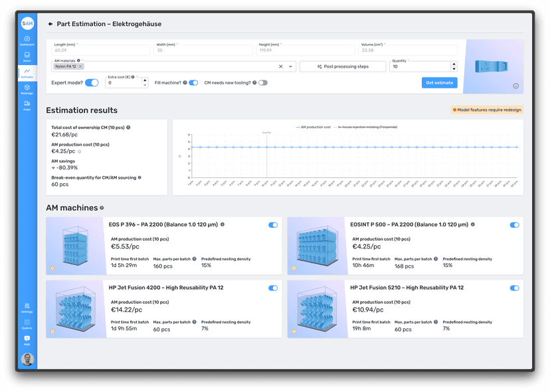Click the Volume (cm³) input field
Image resolution: width=550 pixels, height=392 pixels.
click(408, 50)
